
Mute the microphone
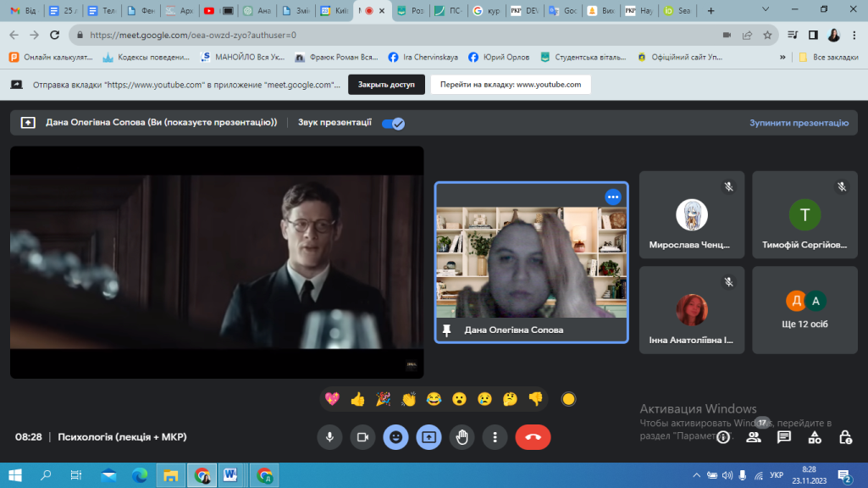click(x=329, y=437)
